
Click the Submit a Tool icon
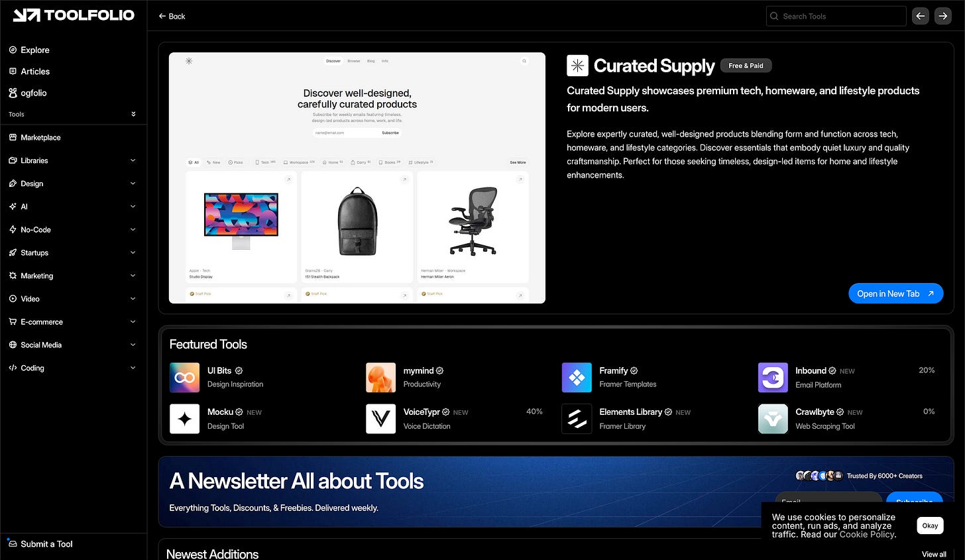tap(12, 543)
